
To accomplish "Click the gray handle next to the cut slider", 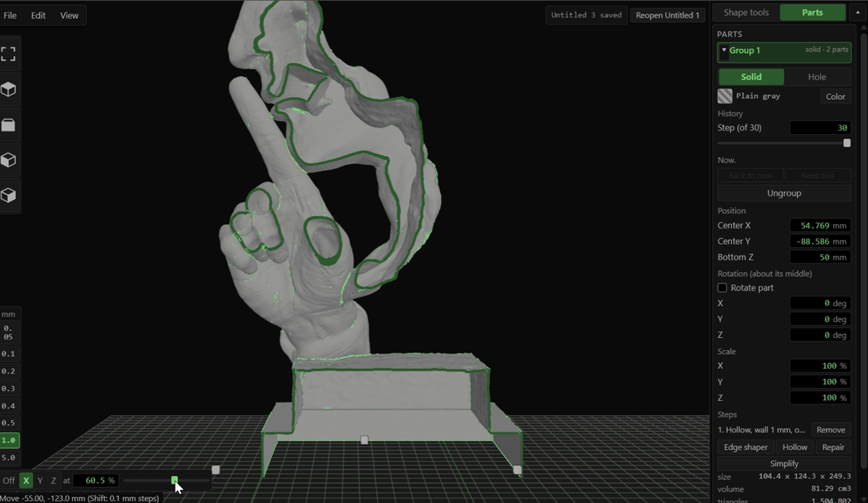I will [215, 470].
